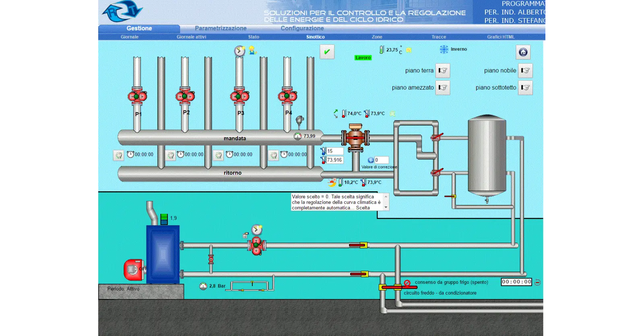Switch to the Parametrizzazione tab

pyautogui.click(x=221, y=29)
